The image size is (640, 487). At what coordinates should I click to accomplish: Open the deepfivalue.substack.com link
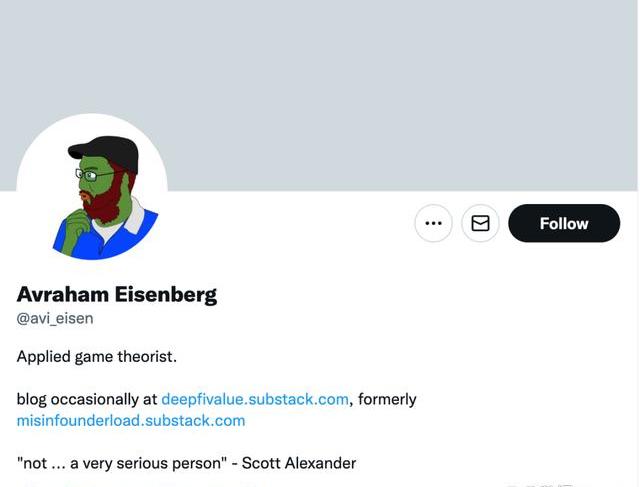[255, 399]
